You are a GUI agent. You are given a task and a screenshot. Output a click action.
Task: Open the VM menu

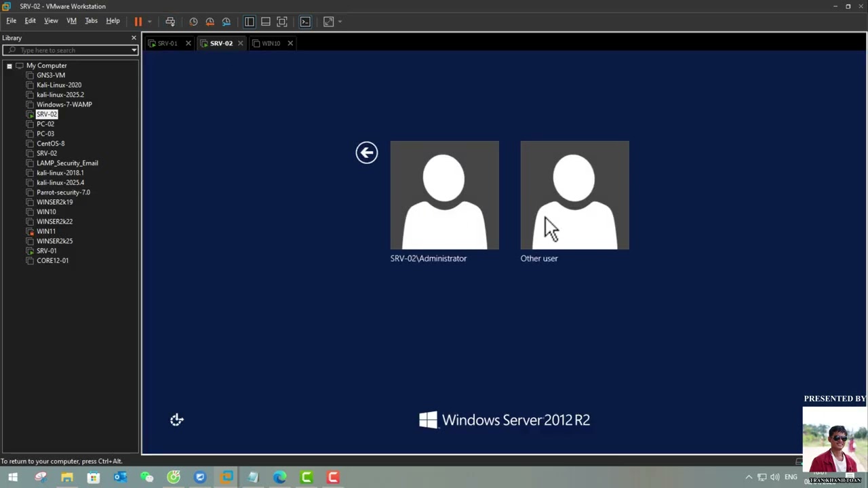71,21
